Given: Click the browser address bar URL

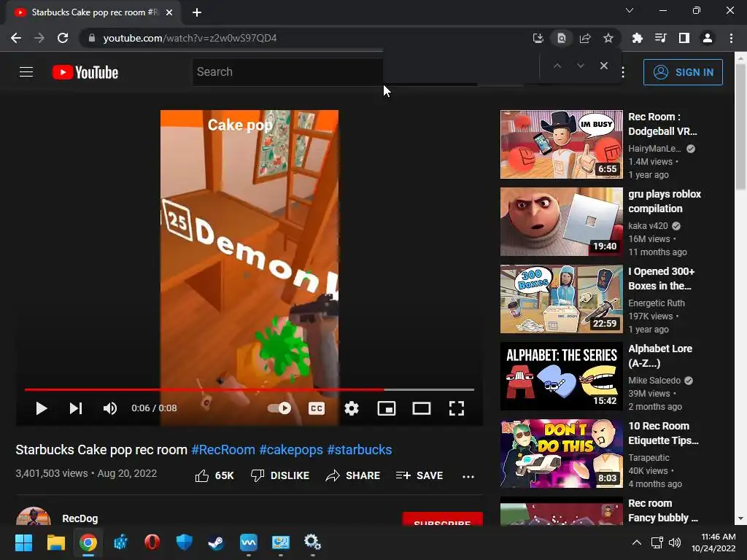Looking at the screenshot, I should click(190, 38).
